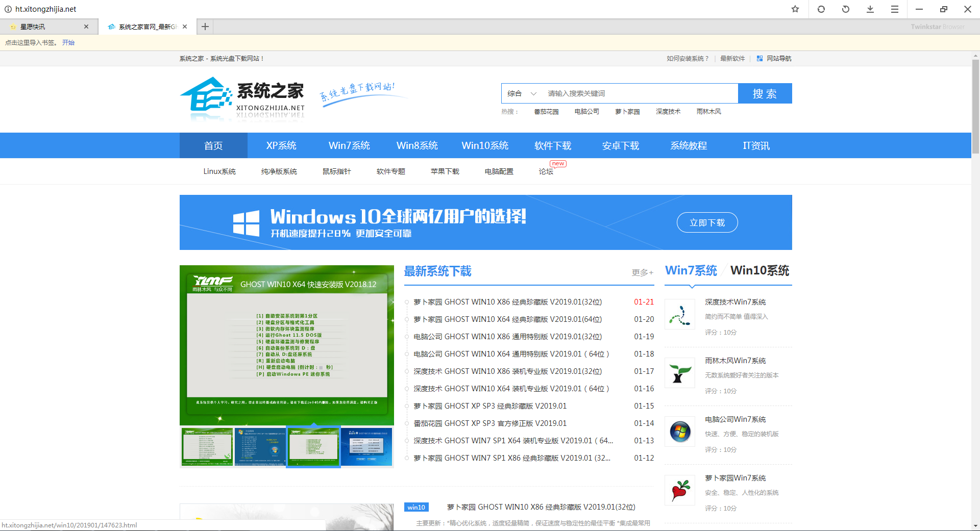The width and height of the screenshot is (980, 531).
Task: Click the site info icon in address bar
Action: pos(8,9)
